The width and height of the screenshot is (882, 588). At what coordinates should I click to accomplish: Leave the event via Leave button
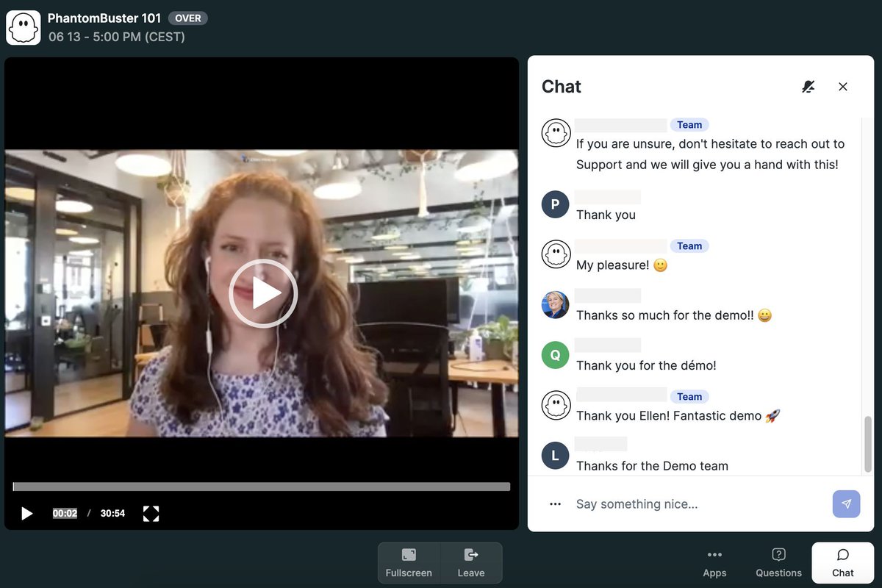pos(471,563)
